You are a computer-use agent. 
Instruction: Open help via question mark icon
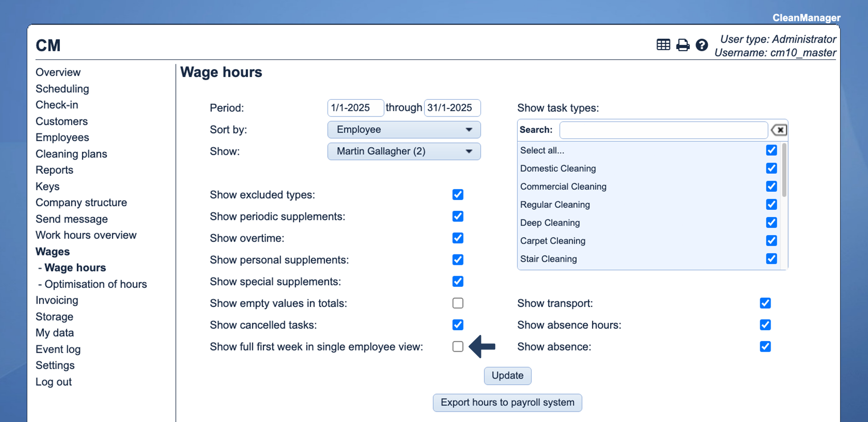pyautogui.click(x=701, y=45)
